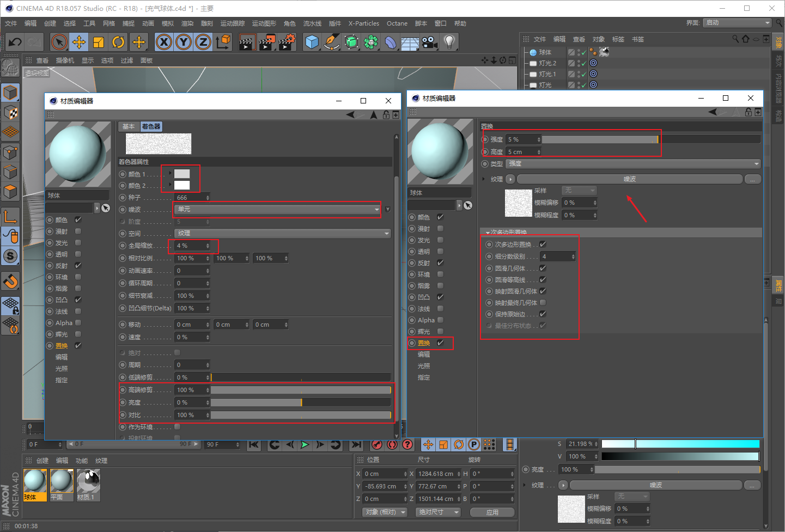The image size is (785, 532).
Task: Toggle the coordinate system cube icon
Action: point(223,42)
